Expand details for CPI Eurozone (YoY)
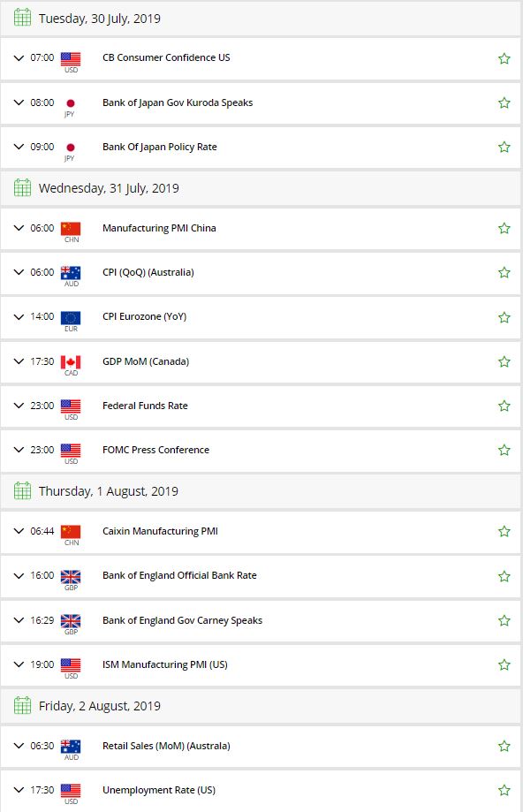523x812 pixels. 19,315
